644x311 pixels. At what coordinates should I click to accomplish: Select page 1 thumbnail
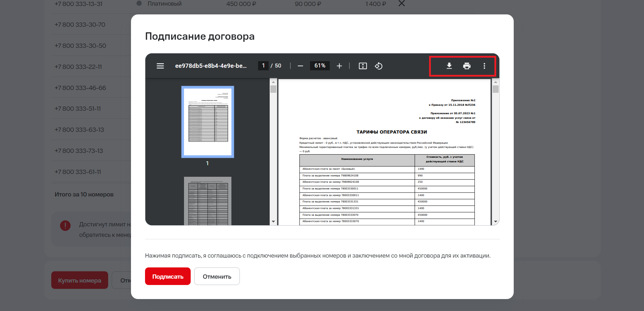[x=208, y=122]
